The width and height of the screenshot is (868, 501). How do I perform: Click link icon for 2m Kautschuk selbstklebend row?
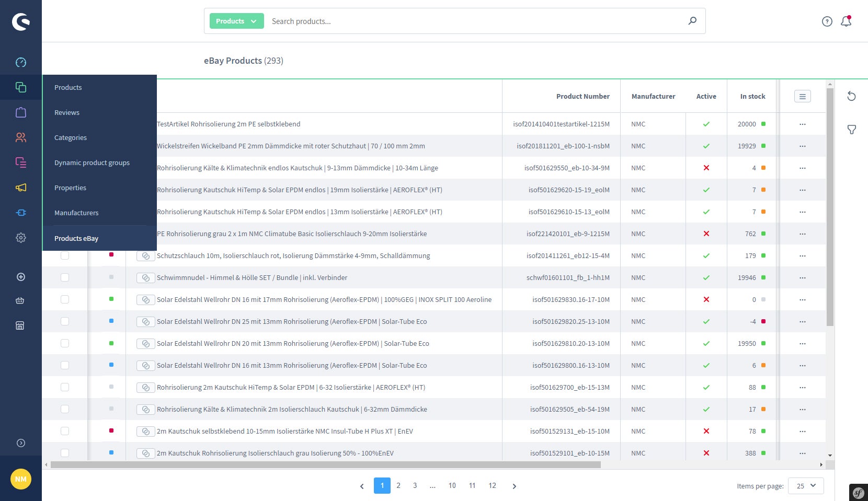tap(146, 432)
